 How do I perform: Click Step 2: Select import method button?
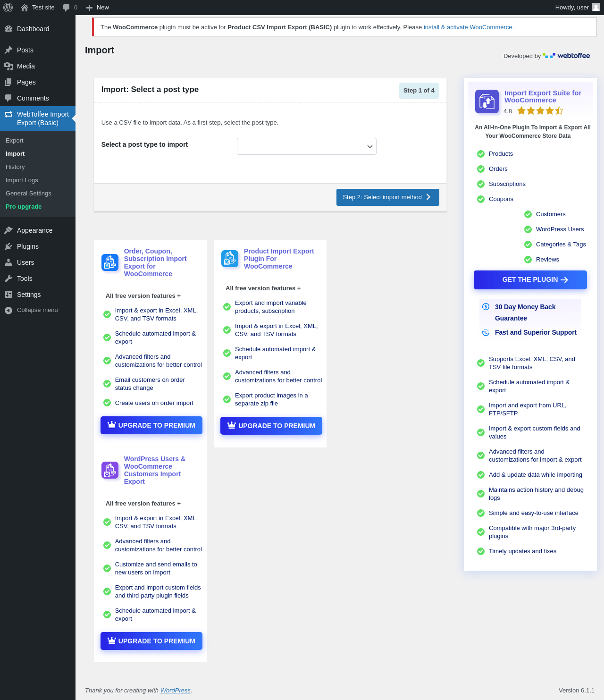pos(388,197)
